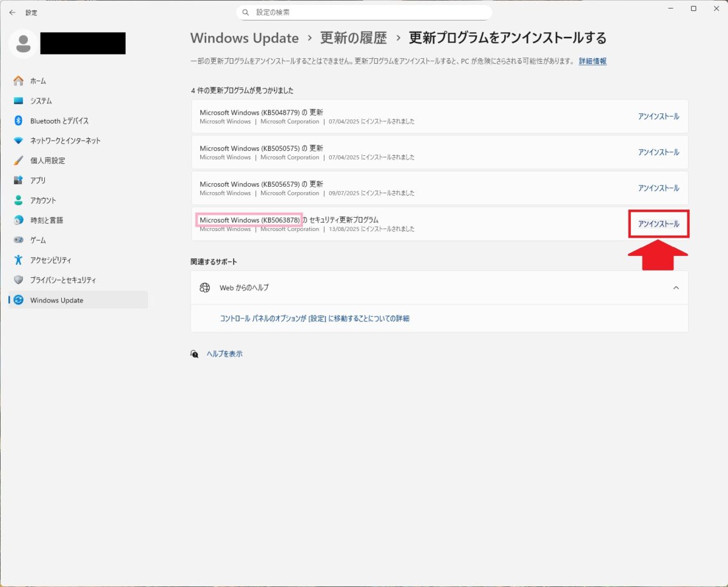728x587 pixels.
Task: Open the ヘルプを表示 help link
Action: coord(224,354)
